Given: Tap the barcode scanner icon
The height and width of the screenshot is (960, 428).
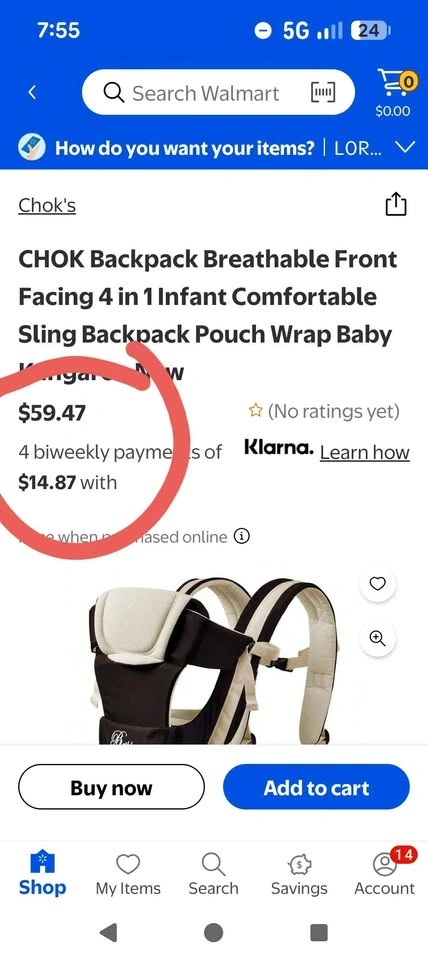Looking at the screenshot, I should tap(323, 93).
